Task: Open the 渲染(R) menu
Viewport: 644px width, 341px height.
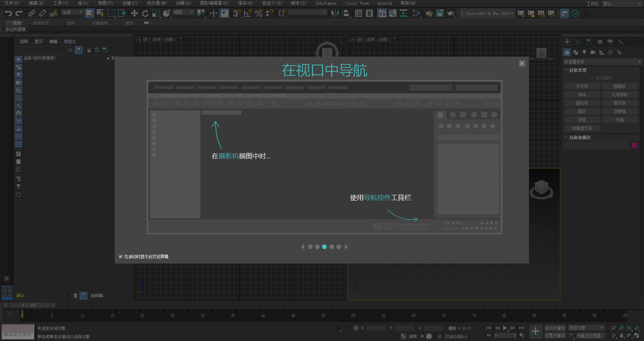Action: (x=245, y=3)
